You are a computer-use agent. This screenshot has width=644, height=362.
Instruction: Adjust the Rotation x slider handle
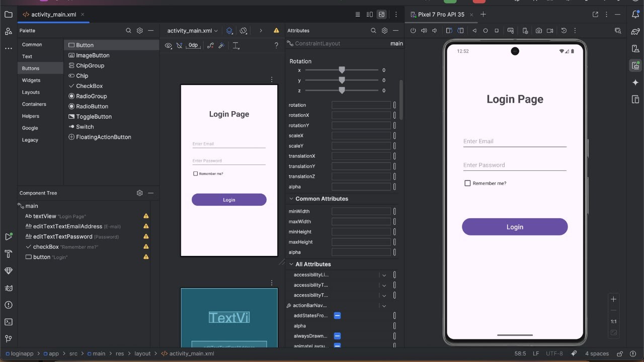point(342,70)
